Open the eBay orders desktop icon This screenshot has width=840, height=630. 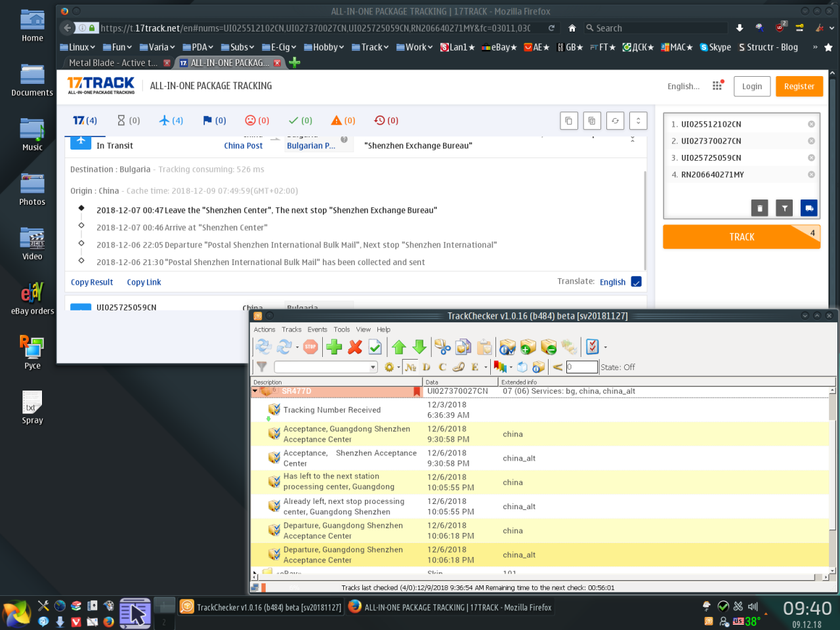32,298
